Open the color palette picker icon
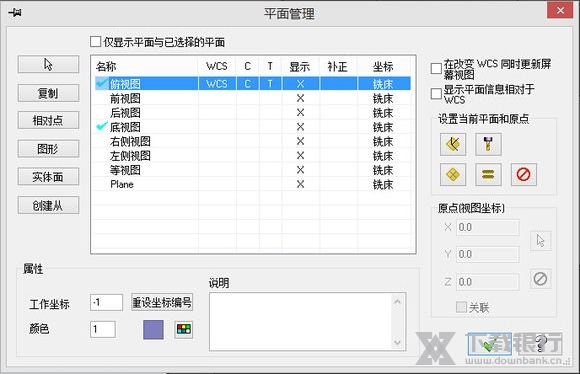Viewport: 580px width, 374px height. 184,329
